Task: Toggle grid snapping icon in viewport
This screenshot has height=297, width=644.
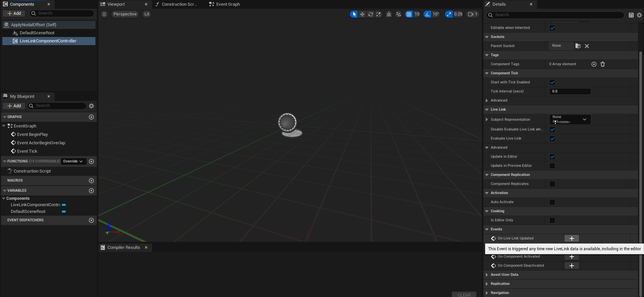Action: click(x=409, y=14)
